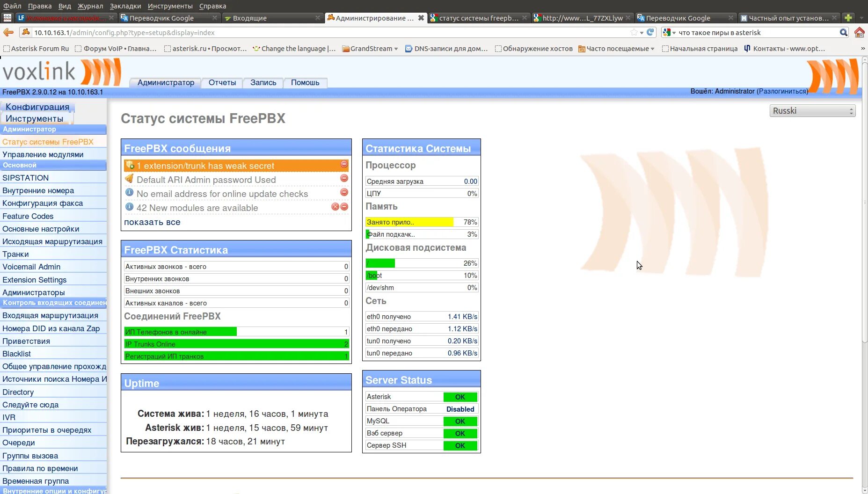The width and height of the screenshot is (868, 494).
Task: Click the eth0 получено 1.41 KB/s row
Action: click(x=421, y=317)
